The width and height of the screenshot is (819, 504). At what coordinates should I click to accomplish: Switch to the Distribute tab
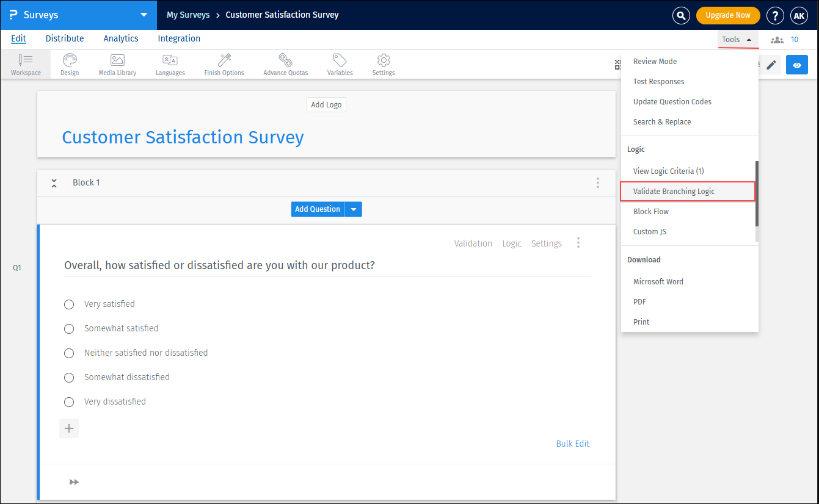(x=64, y=38)
